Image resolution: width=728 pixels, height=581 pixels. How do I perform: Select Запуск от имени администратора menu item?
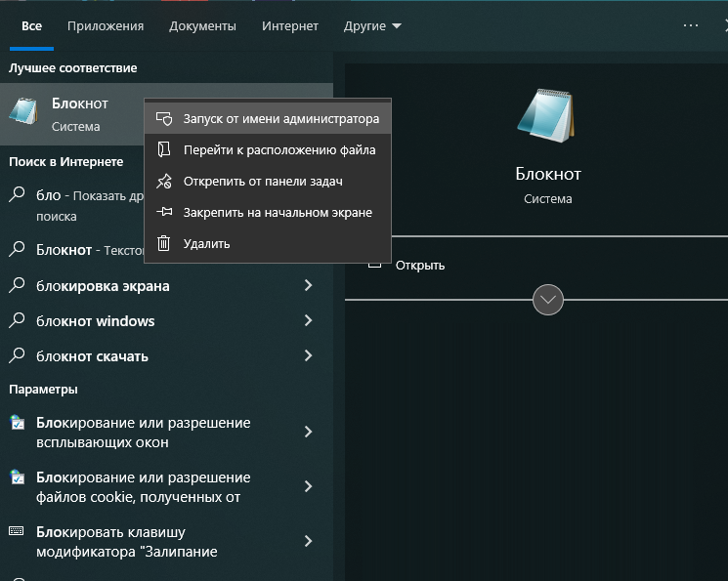pyautogui.click(x=280, y=119)
